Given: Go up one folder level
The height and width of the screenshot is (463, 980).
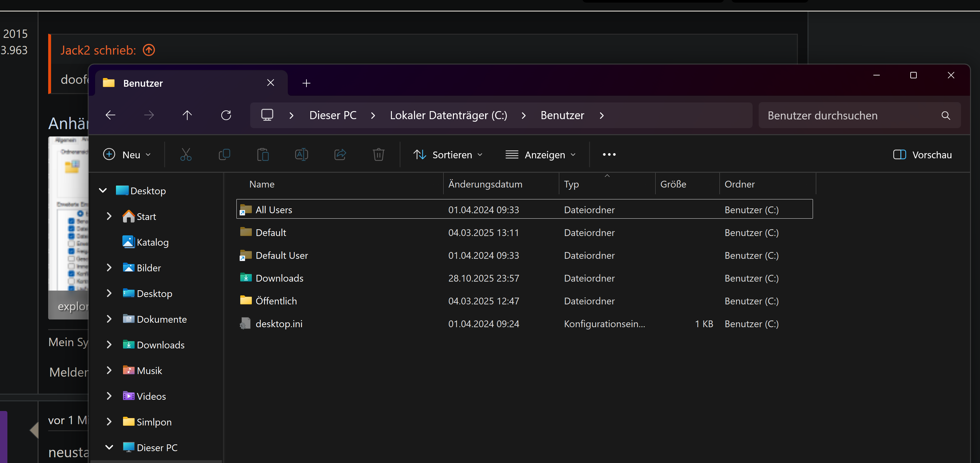Looking at the screenshot, I should click(187, 115).
